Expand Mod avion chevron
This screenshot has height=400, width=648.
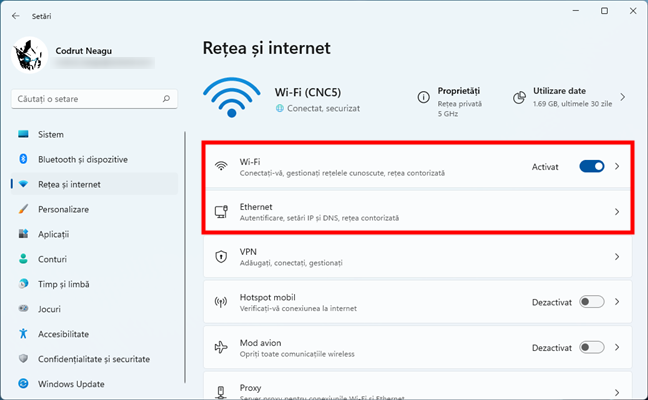(x=617, y=348)
